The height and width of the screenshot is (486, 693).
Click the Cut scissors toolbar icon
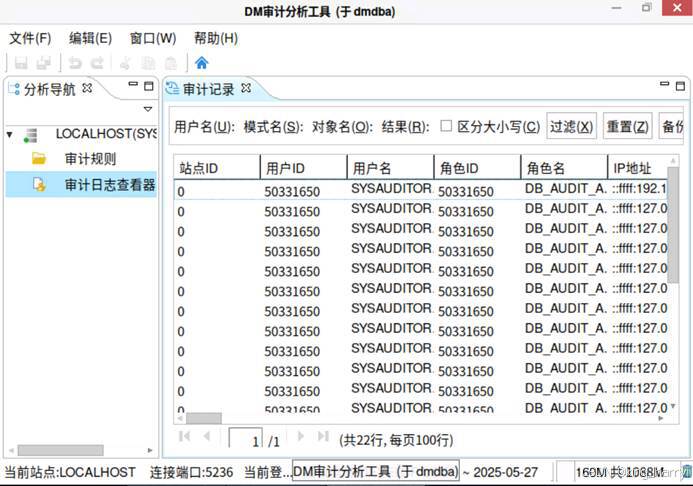pyautogui.click(x=126, y=63)
